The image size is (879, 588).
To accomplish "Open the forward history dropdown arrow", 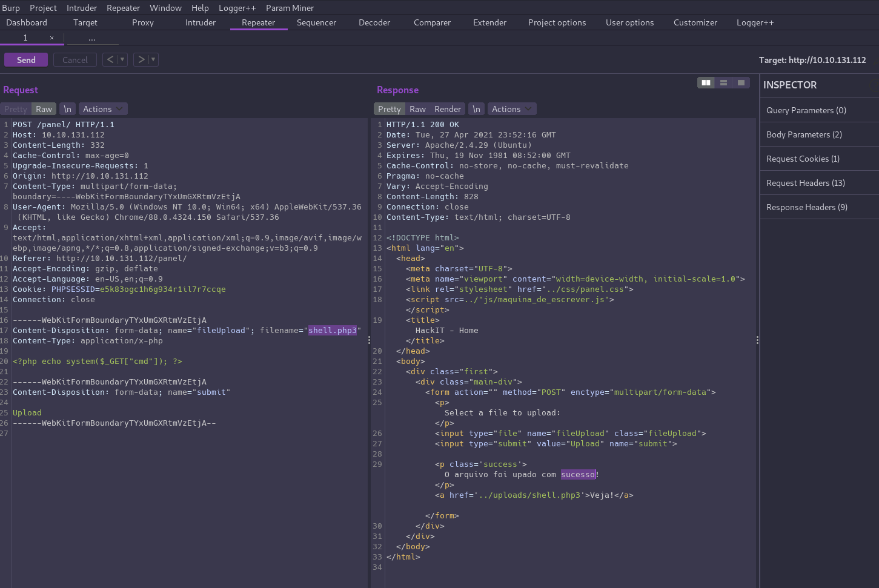I will [153, 59].
